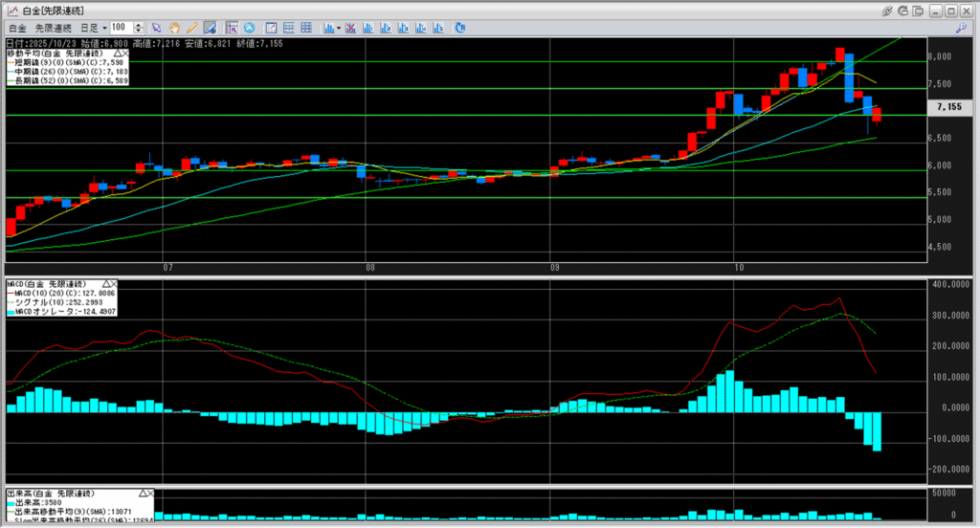Expand the chart type dropdown arrow
Screen dimensions: 980x528
[339, 28]
